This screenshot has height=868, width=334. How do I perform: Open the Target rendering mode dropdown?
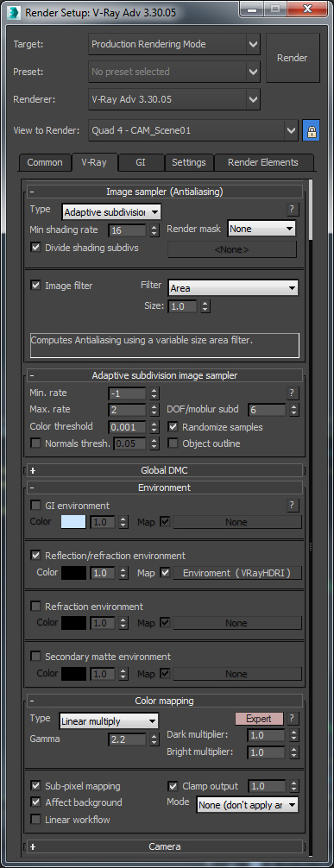tap(174, 44)
